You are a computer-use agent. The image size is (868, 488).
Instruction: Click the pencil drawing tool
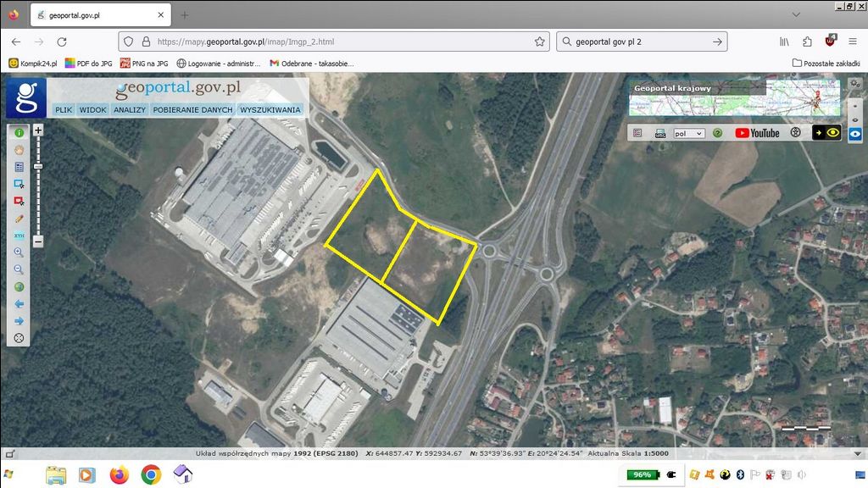click(x=19, y=218)
